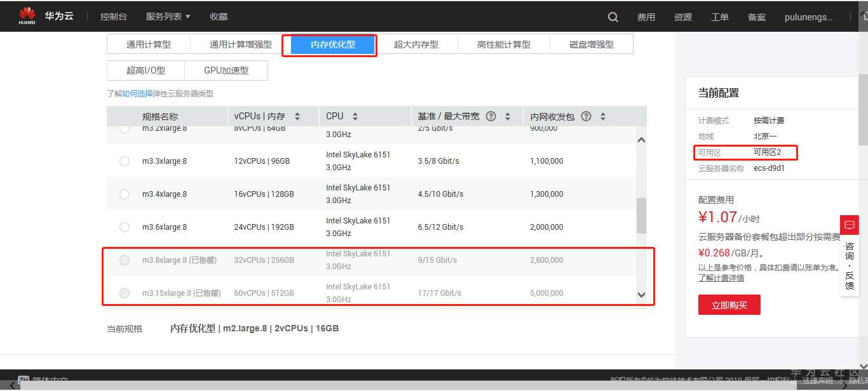
Task: Open 工单 in the header
Action: pyautogui.click(x=720, y=17)
